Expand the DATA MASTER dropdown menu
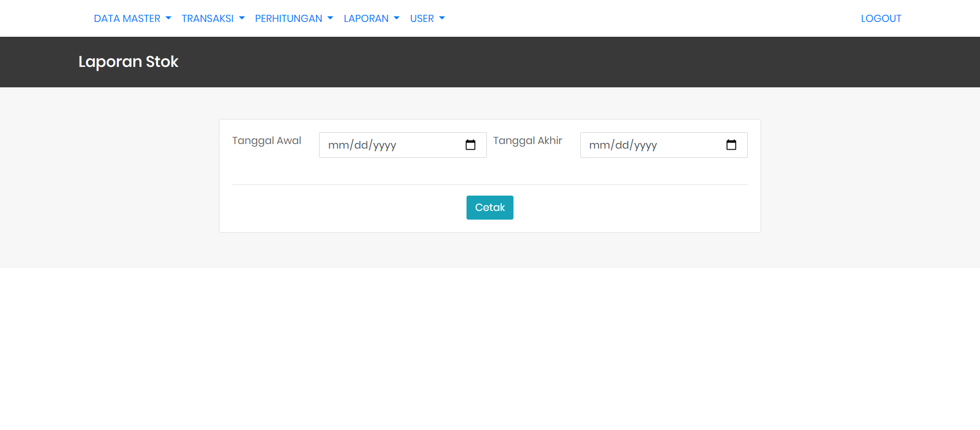The height and width of the screenshot is (430, 980). pos(132,18)
